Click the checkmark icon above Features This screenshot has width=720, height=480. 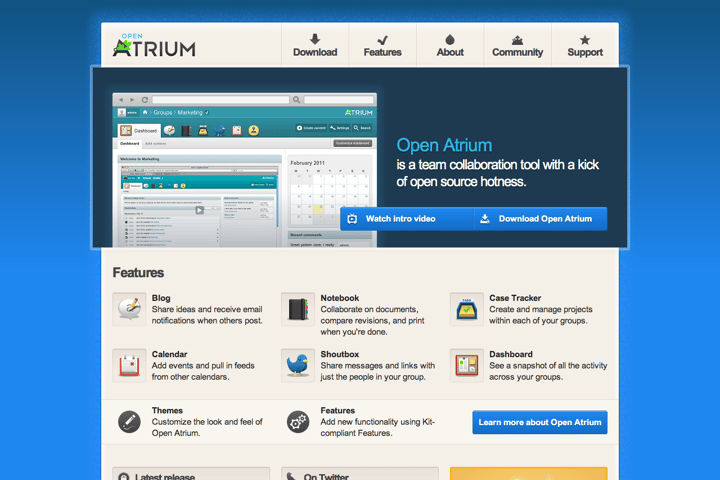tap(382, 40)
